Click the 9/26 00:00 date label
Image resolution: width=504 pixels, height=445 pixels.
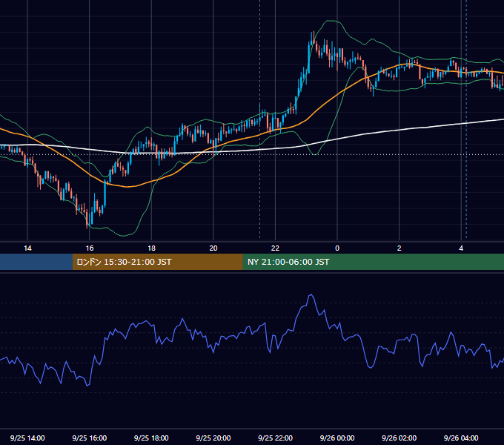tap(337, 438)
